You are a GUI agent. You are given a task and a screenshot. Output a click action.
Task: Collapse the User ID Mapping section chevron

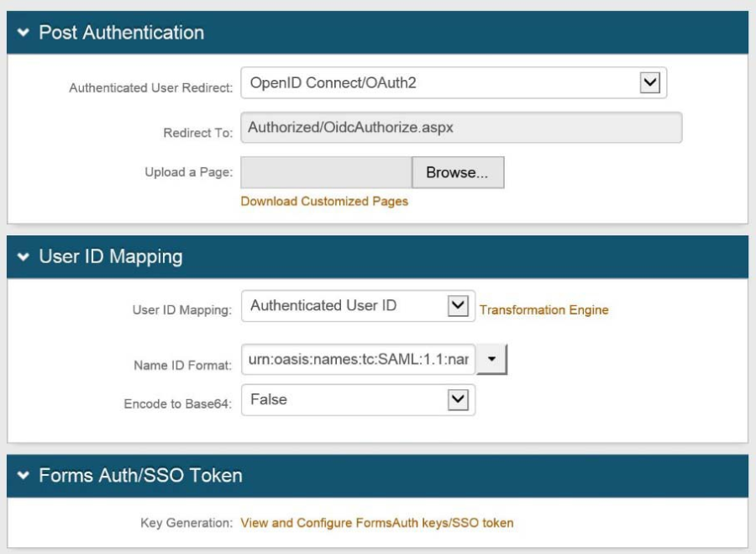[23, 257]
